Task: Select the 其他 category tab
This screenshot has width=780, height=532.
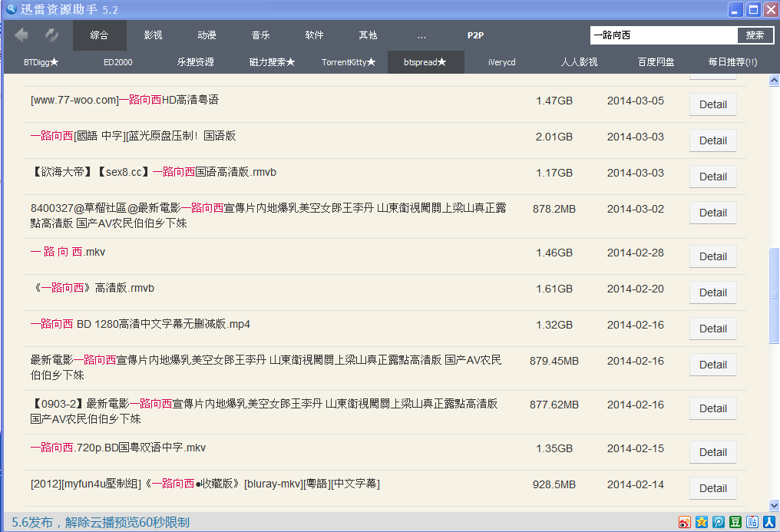Action: [x=368, y=35]
